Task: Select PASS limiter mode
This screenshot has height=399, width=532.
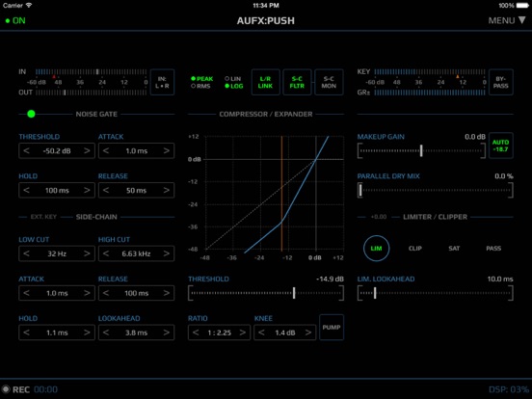Action: pyautogui.click(x=493, y=249)
